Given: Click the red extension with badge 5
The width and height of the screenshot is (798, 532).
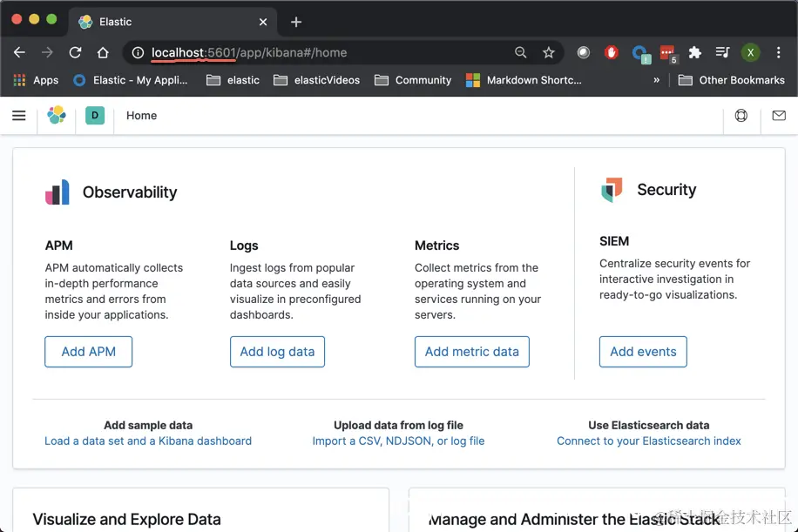Looking at the screenshot, I should pos(667,53).
